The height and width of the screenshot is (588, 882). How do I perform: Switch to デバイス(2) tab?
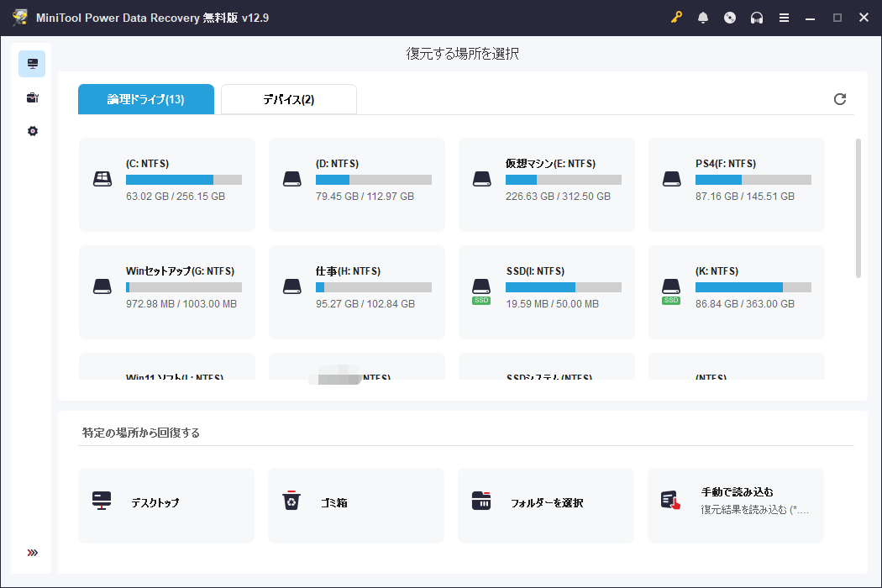289,99
